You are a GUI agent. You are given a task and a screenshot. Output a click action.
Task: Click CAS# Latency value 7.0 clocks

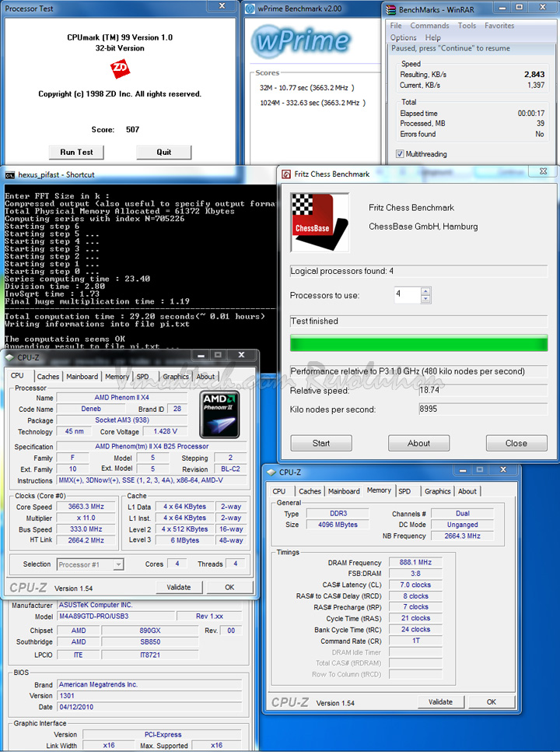415,585
